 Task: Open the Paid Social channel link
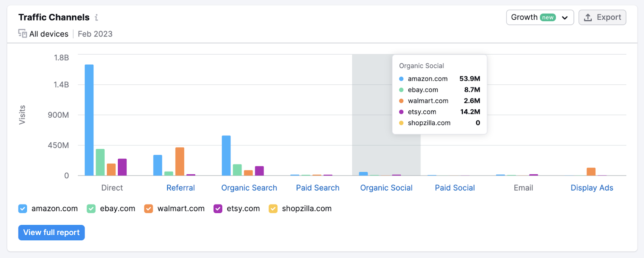coord(455,188)
